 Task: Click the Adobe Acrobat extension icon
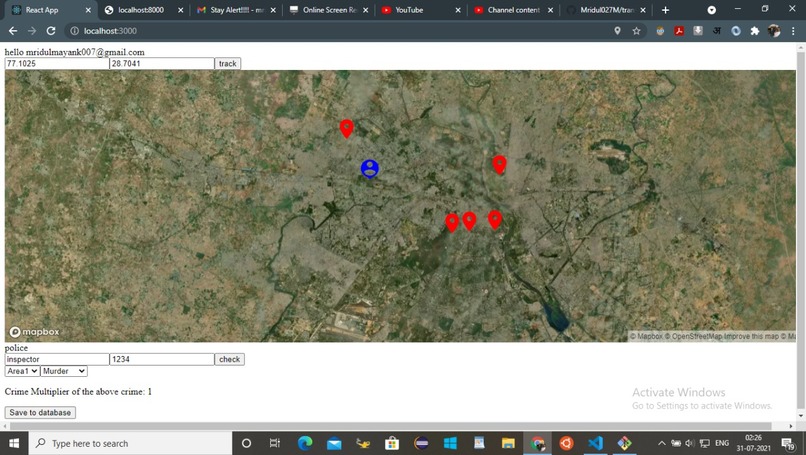679,31
